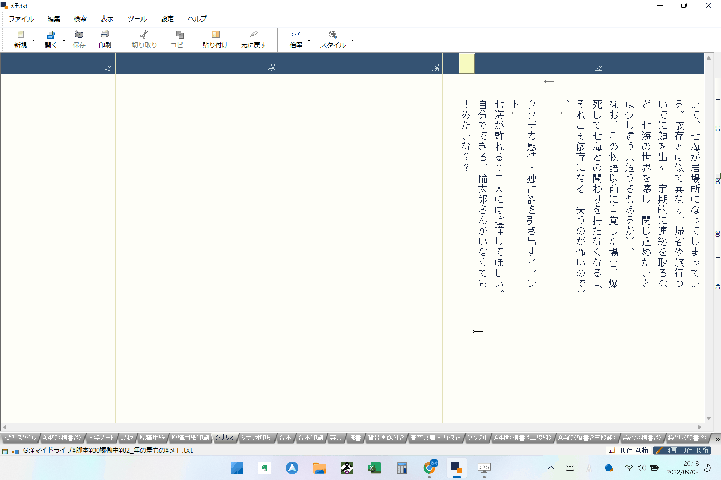The image size is (721, 480).
Task: Click the blue cloud icon in the system tray
Action: (x=609, y=468)
